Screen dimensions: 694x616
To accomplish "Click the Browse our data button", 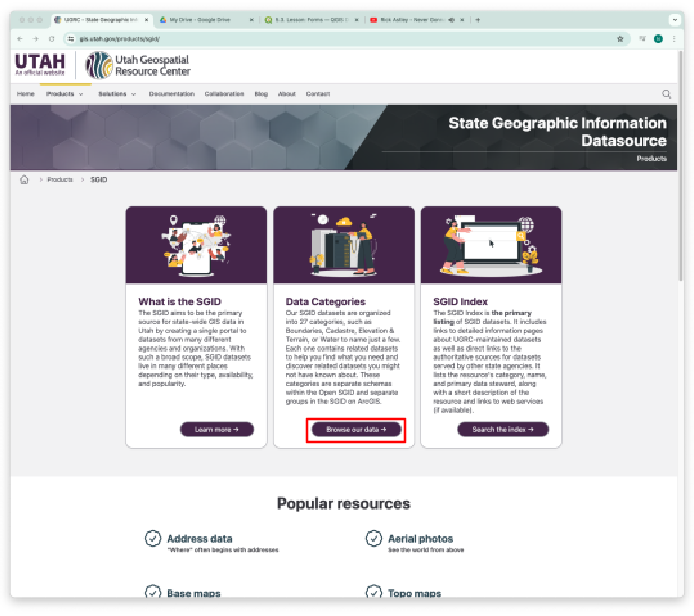I will 356,430.
